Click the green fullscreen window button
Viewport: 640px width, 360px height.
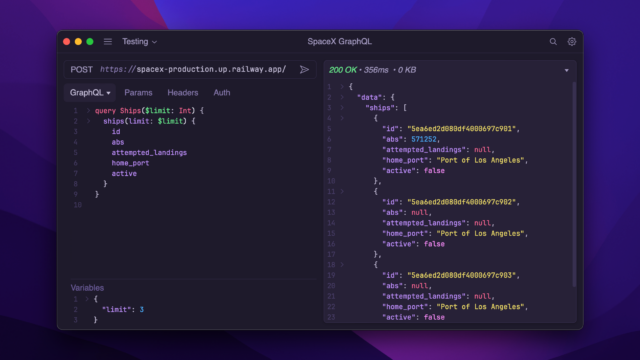[x=90, y=42]
